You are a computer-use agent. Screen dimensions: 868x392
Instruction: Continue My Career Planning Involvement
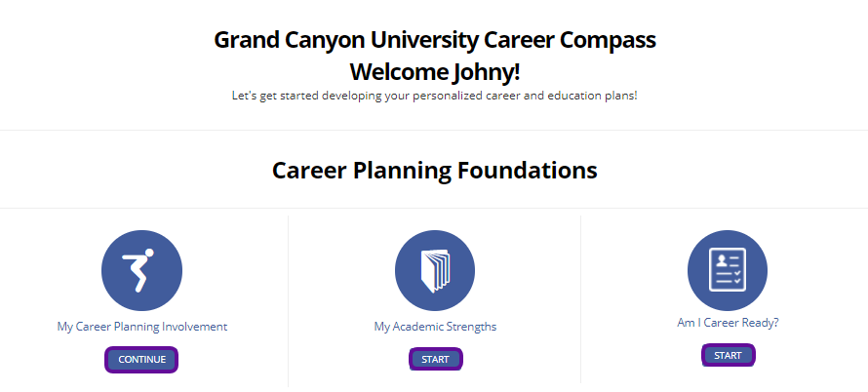(x=141, y=359)
